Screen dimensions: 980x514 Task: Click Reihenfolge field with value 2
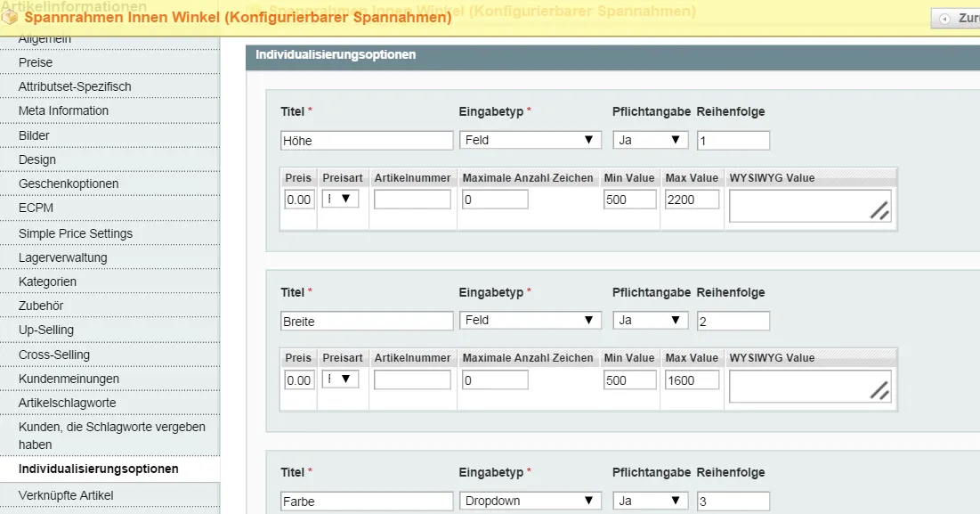point(733,322)
